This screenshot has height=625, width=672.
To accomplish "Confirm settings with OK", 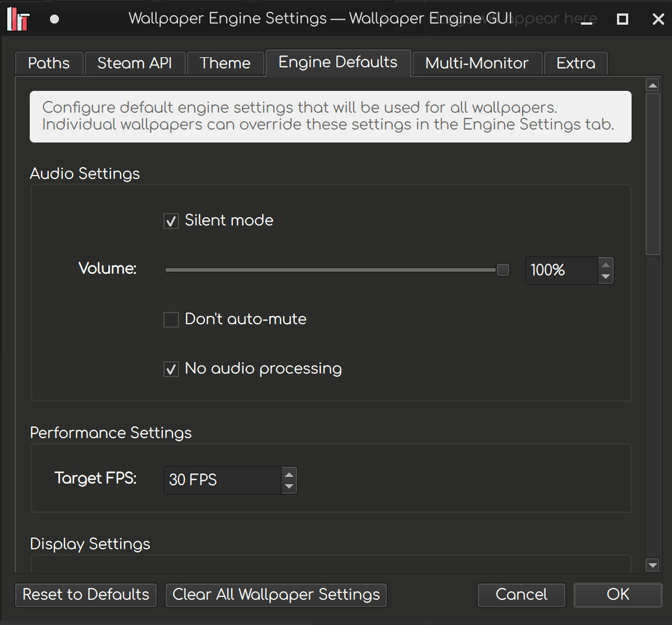I will click(618, 595).
